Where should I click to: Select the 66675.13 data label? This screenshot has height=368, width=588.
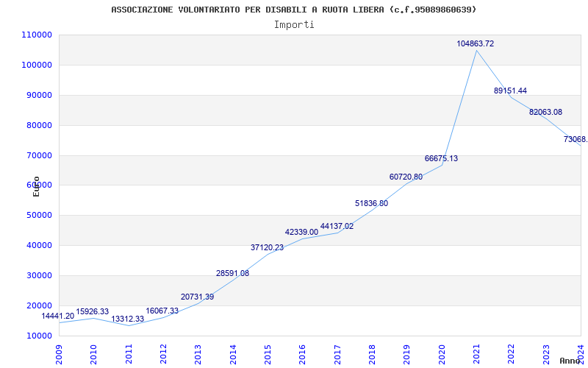pyautogui.click(x=441, y=158)
